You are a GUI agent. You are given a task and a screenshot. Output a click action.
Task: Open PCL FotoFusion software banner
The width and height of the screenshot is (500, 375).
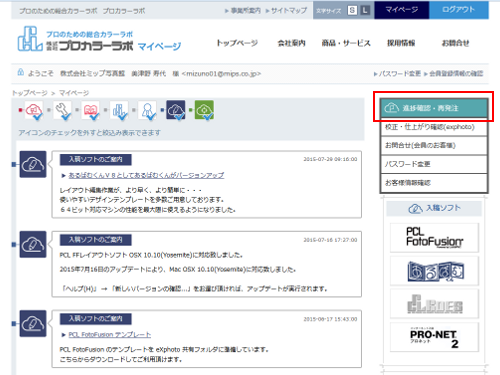pyautogui.click(x=434, y=238)
